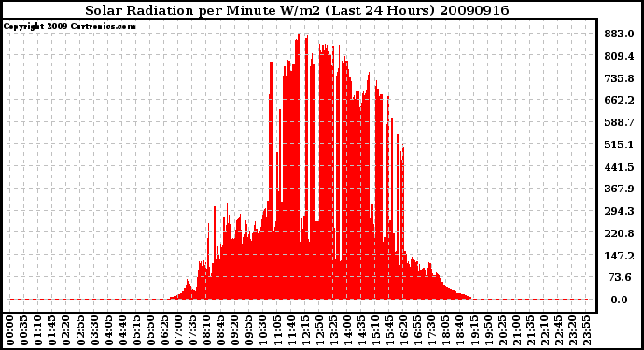Click the 15:45 time axis label
Screen dimensions: 644x350
(389, 330)
